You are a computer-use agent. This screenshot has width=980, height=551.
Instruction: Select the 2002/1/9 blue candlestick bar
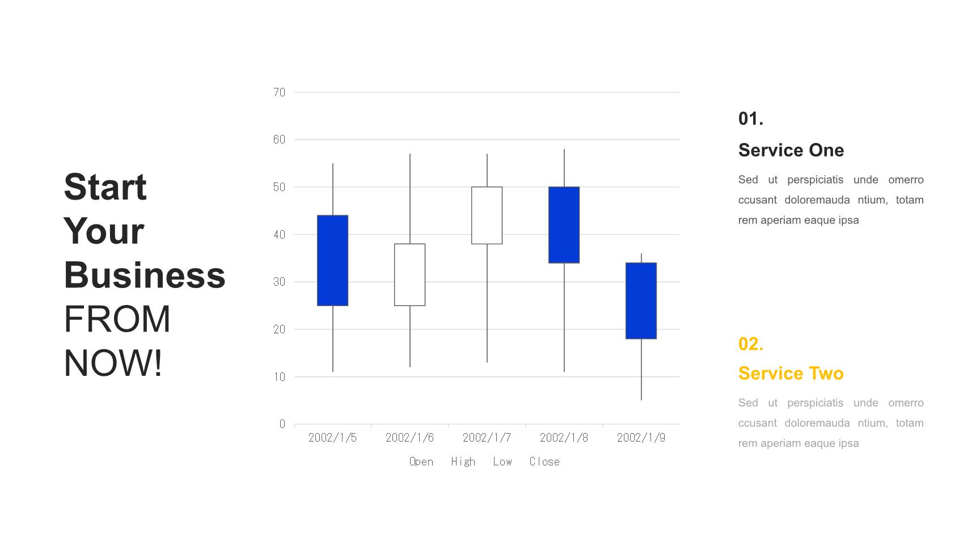coord(641,300)
